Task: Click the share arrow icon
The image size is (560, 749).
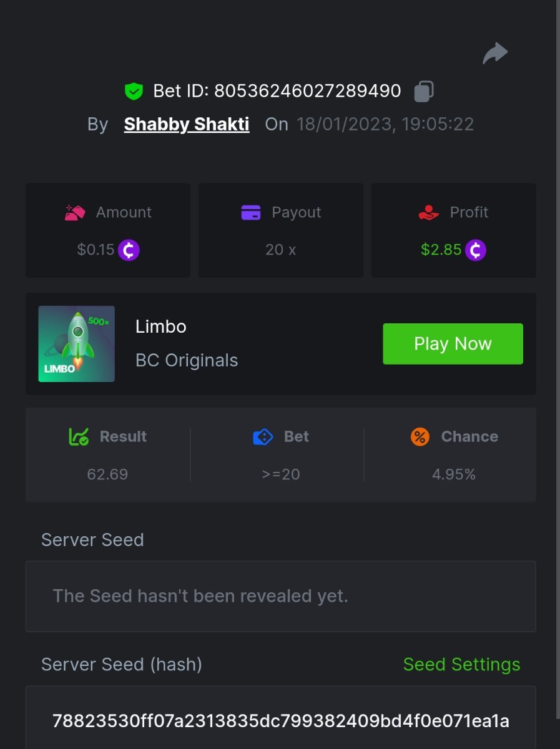Action: (495, 54)
